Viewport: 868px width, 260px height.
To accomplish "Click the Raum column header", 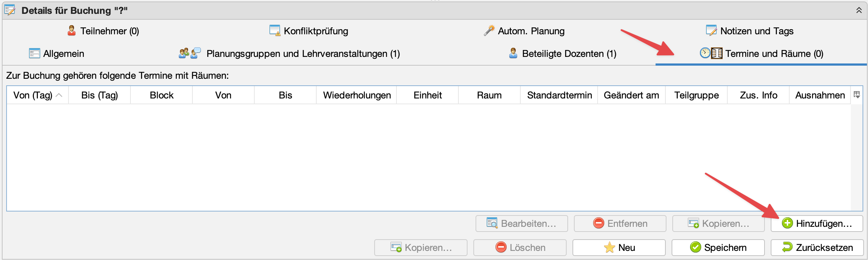I will coord(489,95).
